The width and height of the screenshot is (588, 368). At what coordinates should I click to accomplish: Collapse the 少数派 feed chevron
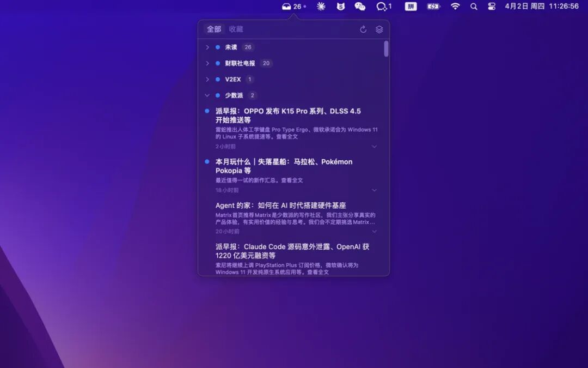click(207, 95)
